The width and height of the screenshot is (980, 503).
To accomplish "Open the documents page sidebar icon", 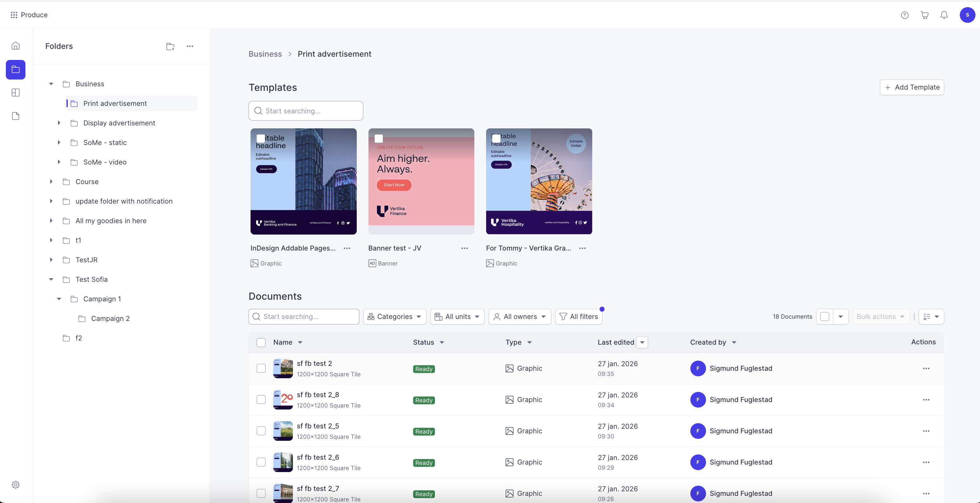I will pyautogui.click(x=16, y=116).
